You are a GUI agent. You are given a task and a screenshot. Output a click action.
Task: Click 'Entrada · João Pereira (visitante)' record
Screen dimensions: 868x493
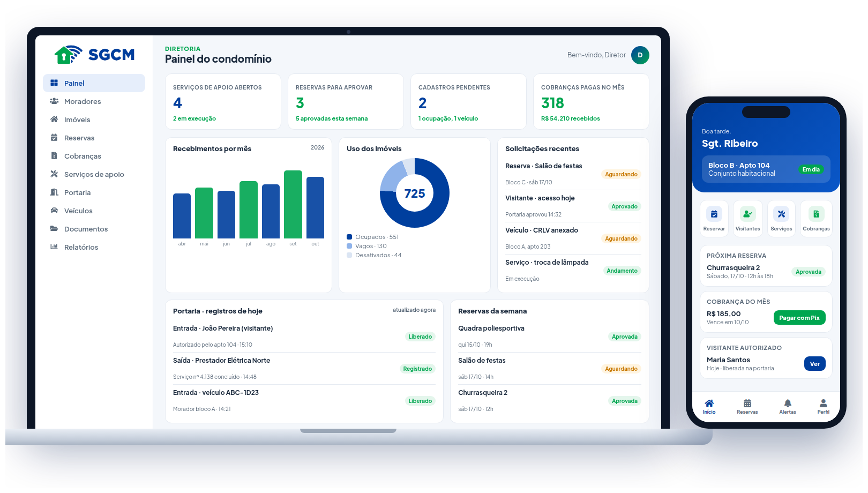pyautogui.click(x=304, y=337)
